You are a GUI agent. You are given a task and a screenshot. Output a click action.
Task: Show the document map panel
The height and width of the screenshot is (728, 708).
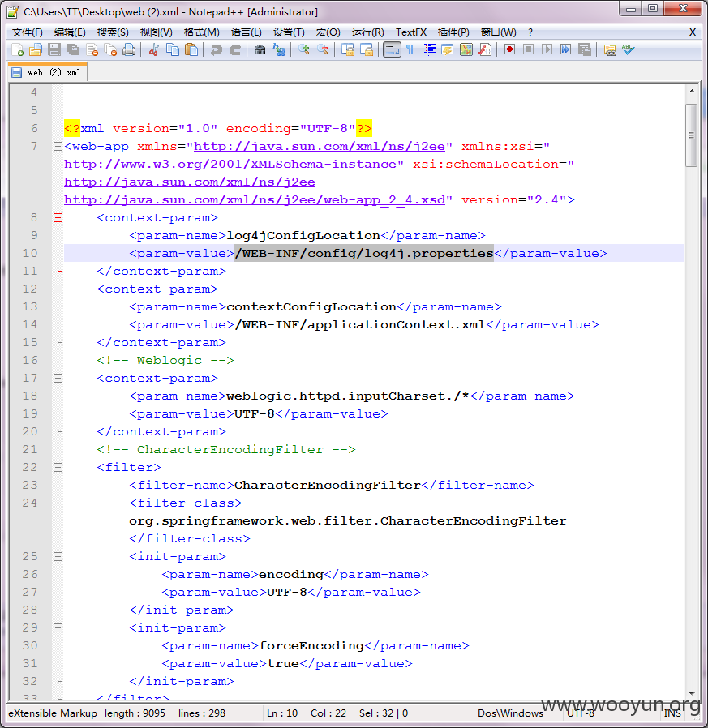point(466,49)
